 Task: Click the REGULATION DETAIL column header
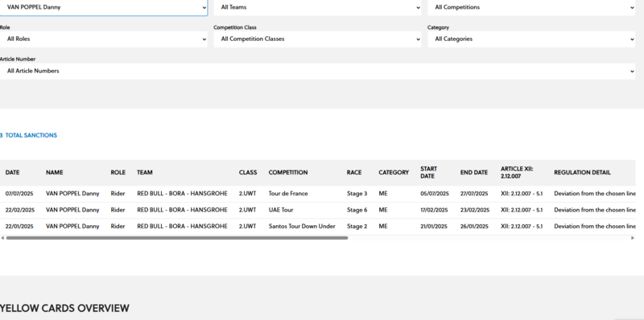coord(582,173)
